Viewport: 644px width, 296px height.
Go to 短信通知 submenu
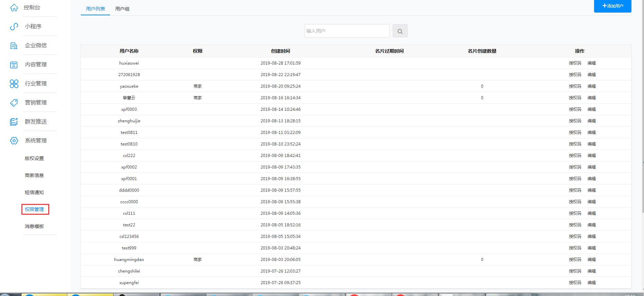34,192
